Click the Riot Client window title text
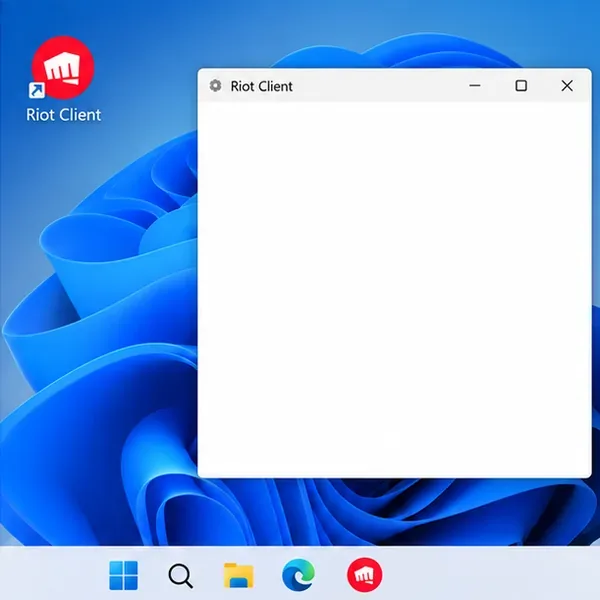The width and height of the screenshot is (600, 600). point(261,86)
